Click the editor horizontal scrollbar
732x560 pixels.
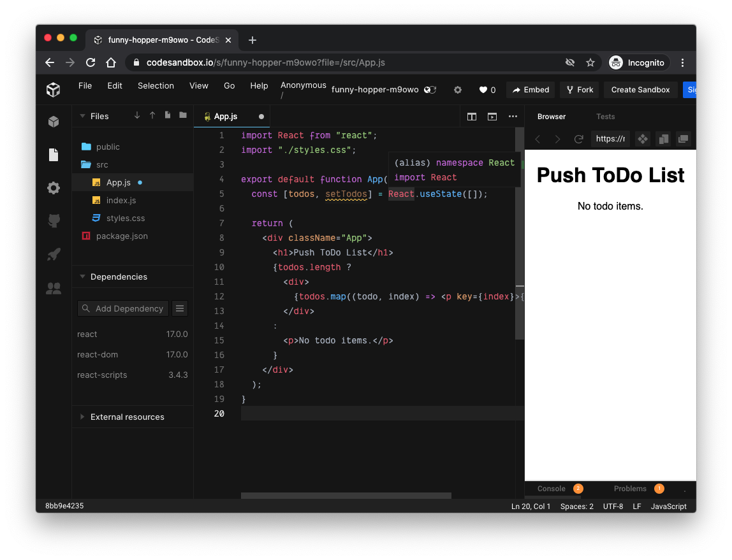tap(346, 496)
